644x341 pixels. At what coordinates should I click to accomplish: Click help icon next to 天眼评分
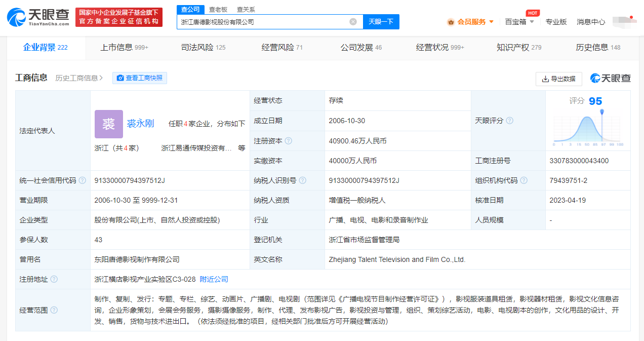pos(510,121)
